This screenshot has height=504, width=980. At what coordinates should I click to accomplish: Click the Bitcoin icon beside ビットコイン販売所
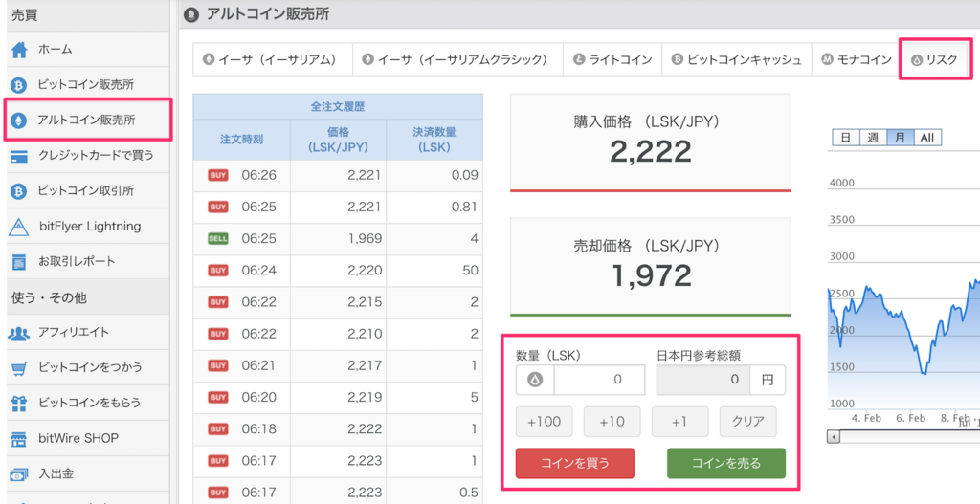click(19, 85)
